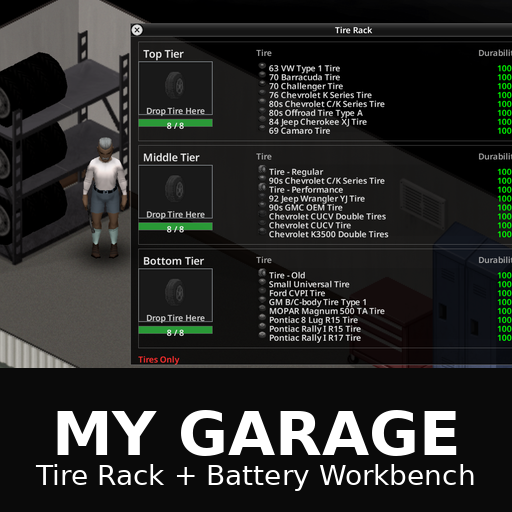Select the Pontiac Rally I R17 Tire icon
The width and height of the screenshot is (512, 512).
click(x=262, y=335)
